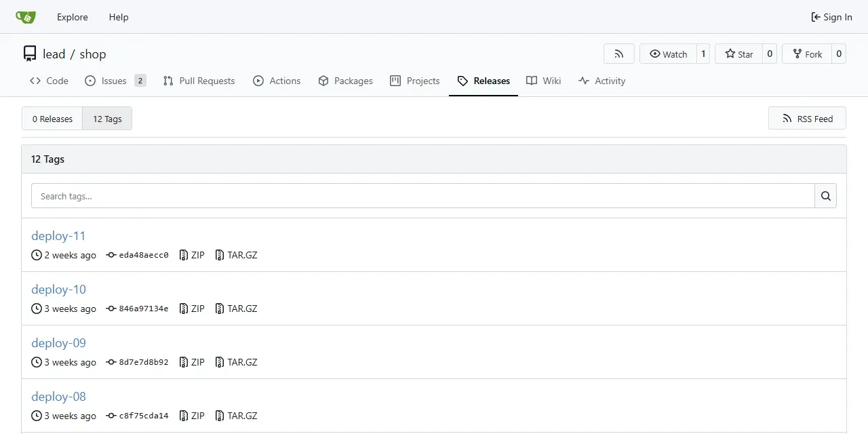
Task: Open commit 846a97134e
Action: point(137,309)
